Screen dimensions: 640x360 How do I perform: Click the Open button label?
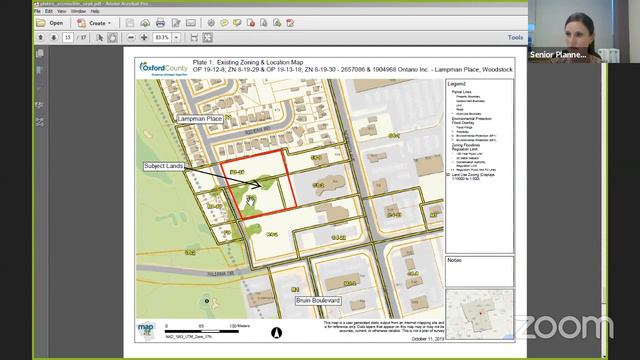tap(56, 23)
